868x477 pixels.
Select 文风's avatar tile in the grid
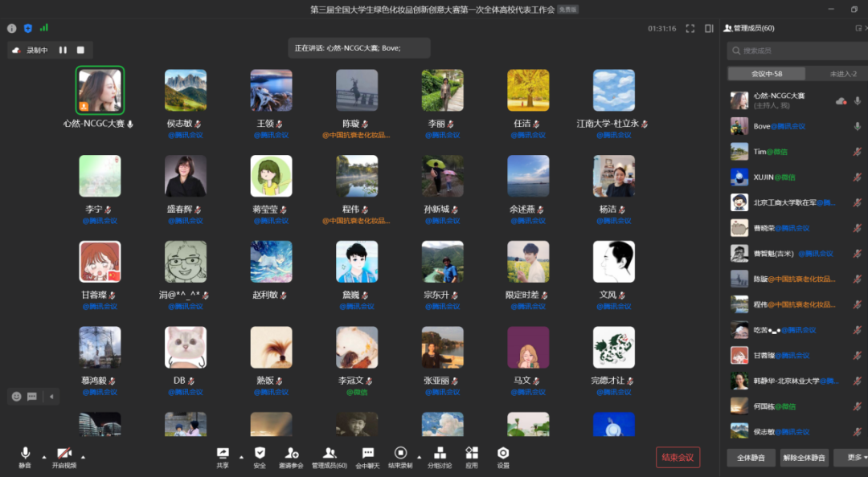click(614, 262)
